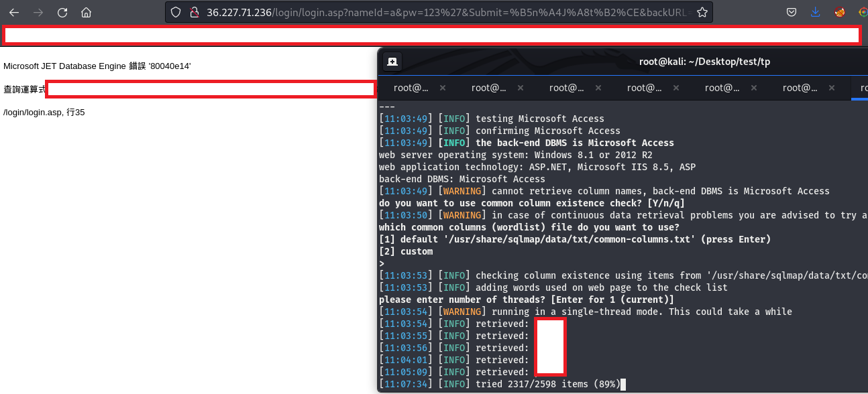Click the 'please enter number of threads' prompt
This screenshot has height=394, width=868.
pos(527,300)
